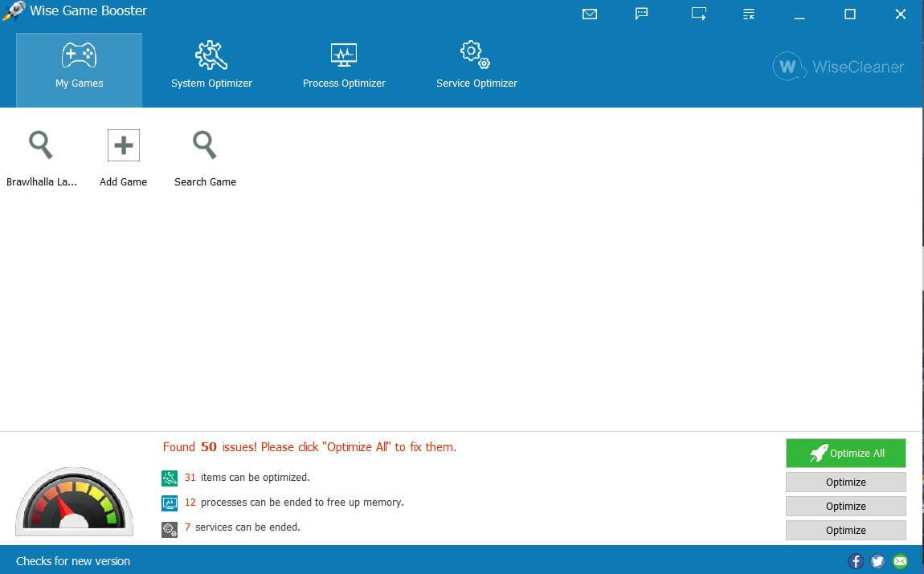Click the green Optimize All button
Viewport: 924px width, 574px height.
(845, 453)
